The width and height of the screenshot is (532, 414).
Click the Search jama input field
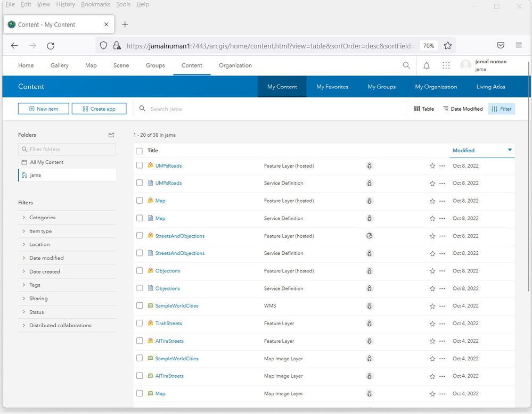click(268, 109)
